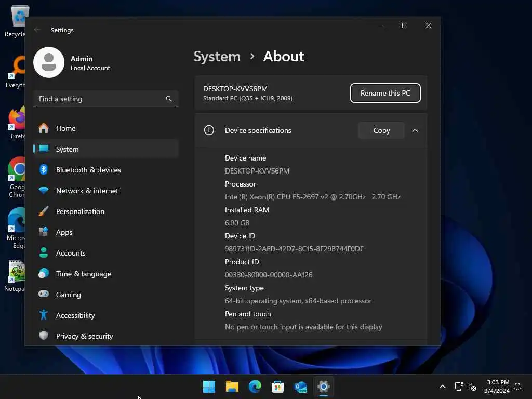Select the Google Chrome desktop shortcut
The height and width of the screenshot is (399, 532).
[16, 178]
